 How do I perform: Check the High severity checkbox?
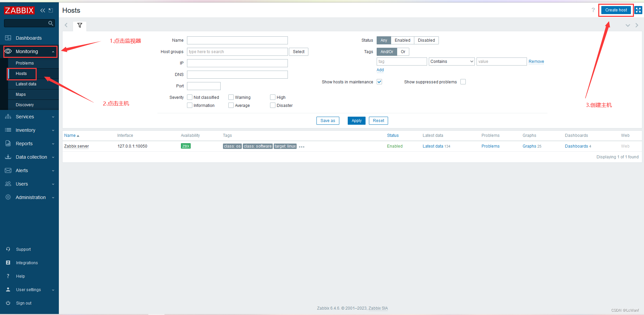273,97
